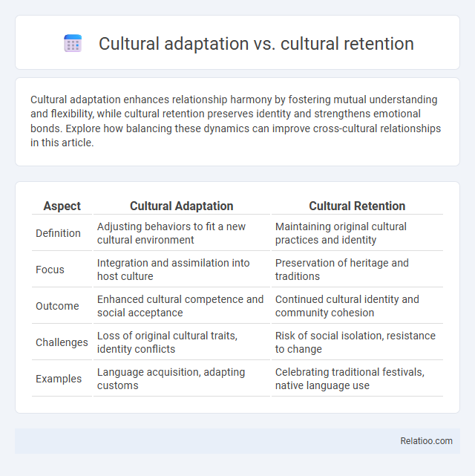Click 'Integration and assimilation into host culture'

[x=173, y=270]
